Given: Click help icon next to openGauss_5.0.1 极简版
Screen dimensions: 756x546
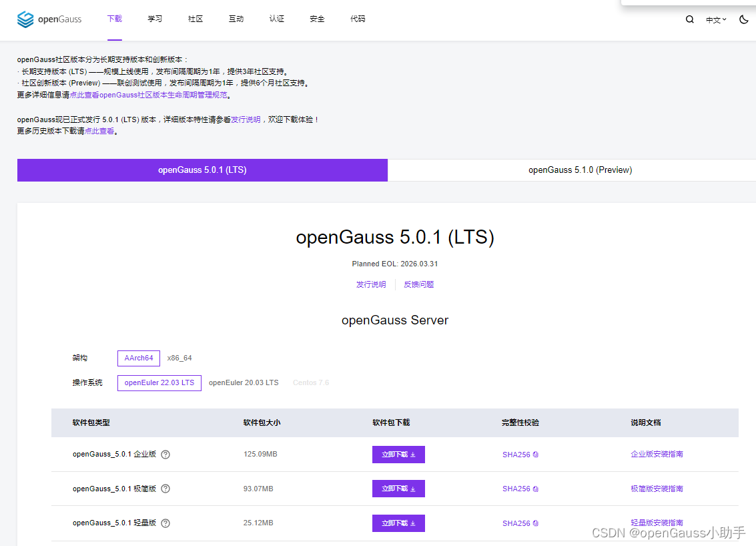Looking at the screenshot, I should tap(165, 489).
